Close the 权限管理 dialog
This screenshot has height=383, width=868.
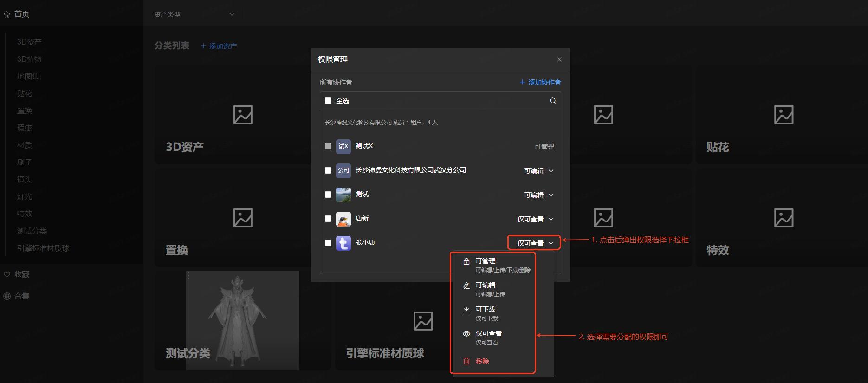click(559, 59)
